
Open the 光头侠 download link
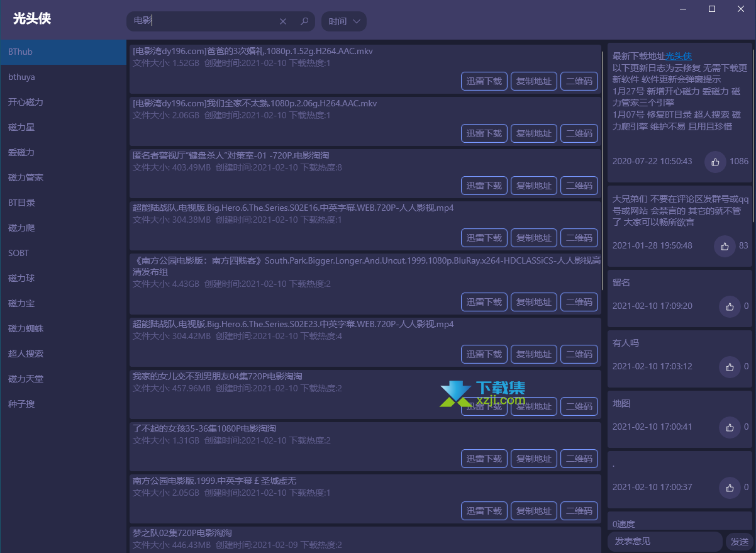click(x=679, y=57)
